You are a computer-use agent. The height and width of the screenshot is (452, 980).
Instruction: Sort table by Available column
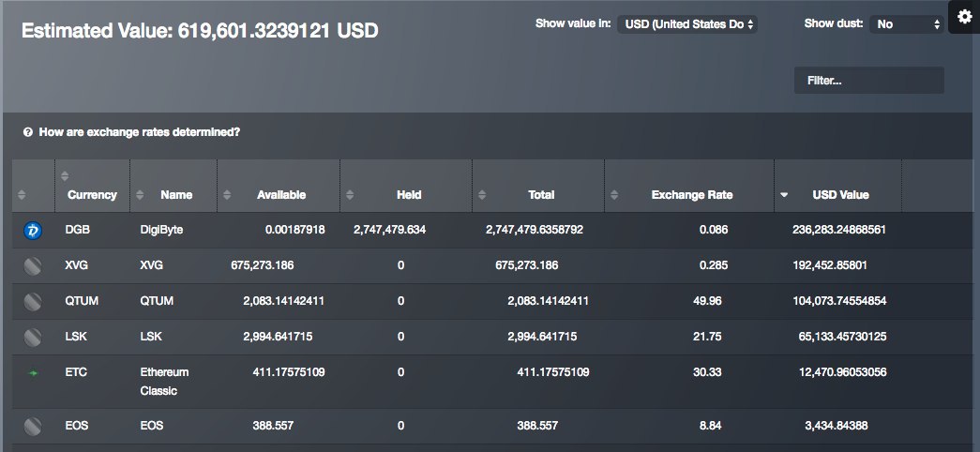coord(279,186)
